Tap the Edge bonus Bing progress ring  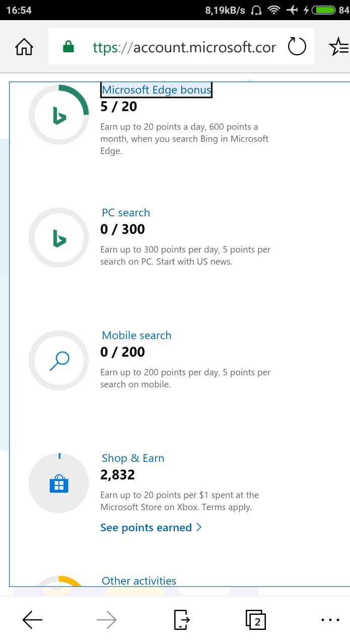pyautogui.click(x=59, y=116)
